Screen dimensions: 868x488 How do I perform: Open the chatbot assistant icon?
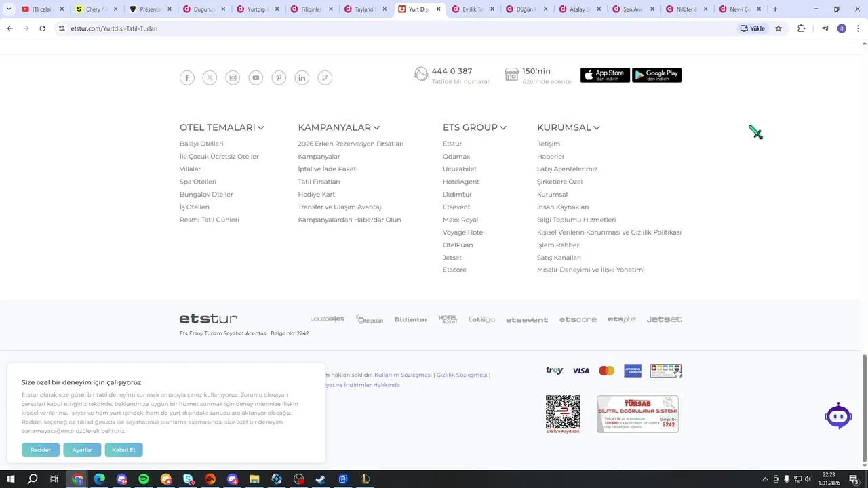(838, 415)
